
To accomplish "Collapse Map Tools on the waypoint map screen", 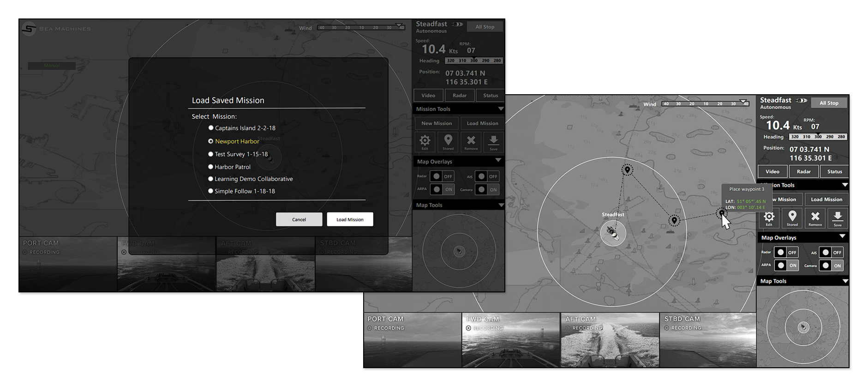I will coord(845,281).
